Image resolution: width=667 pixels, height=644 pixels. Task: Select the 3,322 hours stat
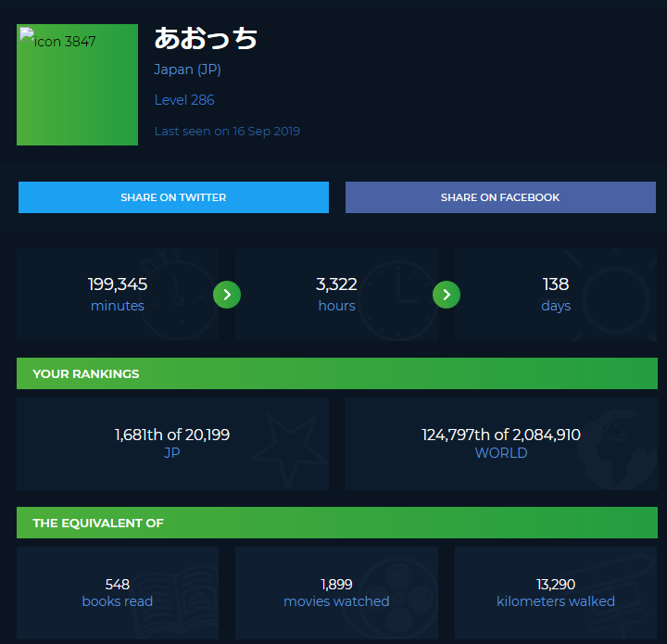(336, 294)
